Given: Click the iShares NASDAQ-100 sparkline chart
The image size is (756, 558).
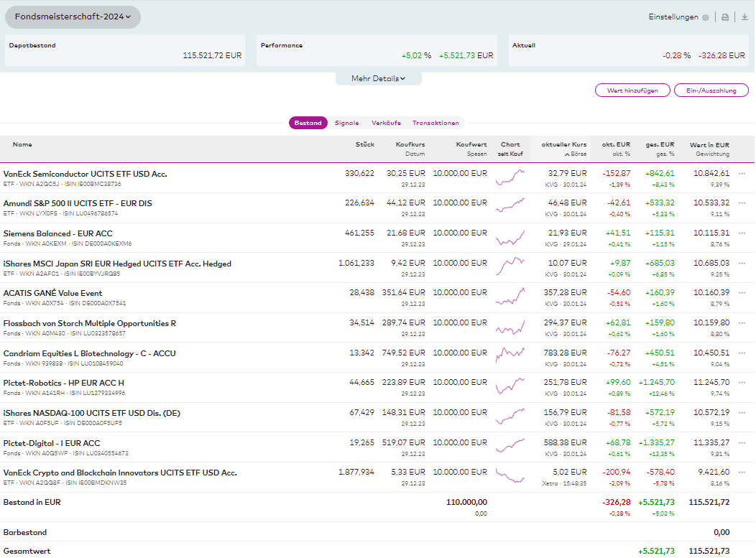Looking at the screenshot, I should pyautogui.click(x=510, y=414).
